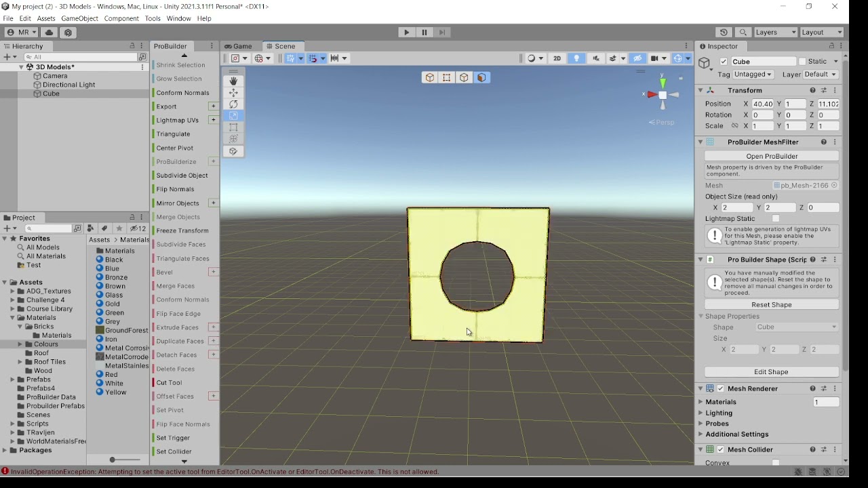The height and width of the screenshot is (488, 868).
Task: Click the Cut Tool button
Action: 169,382
